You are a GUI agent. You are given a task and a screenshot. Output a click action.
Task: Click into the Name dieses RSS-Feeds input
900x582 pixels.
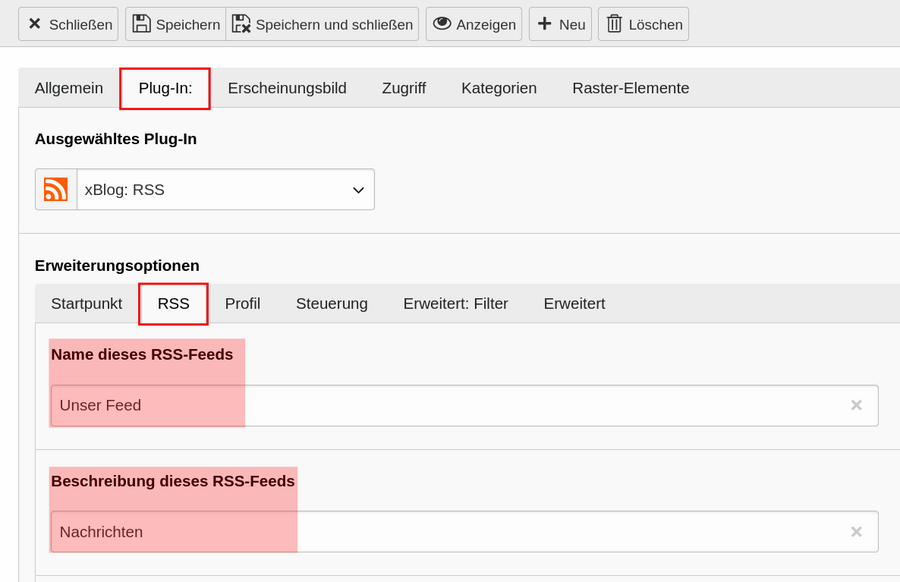pyautogui.click(x=464, y=406)
